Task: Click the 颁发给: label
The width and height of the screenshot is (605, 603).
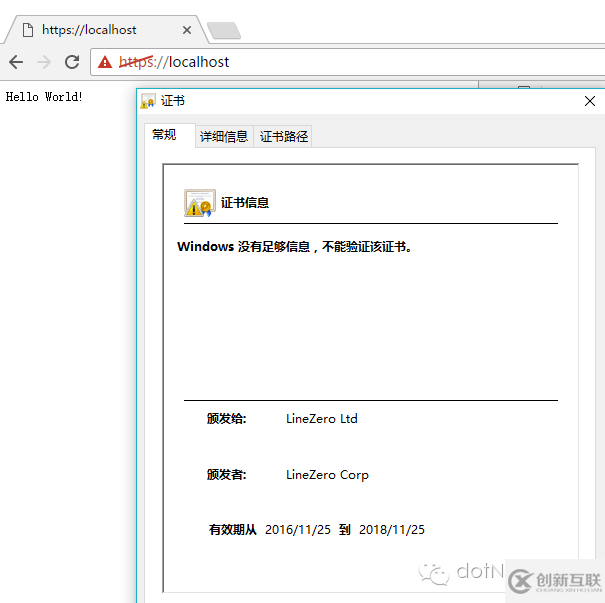Action: point(226,419)
